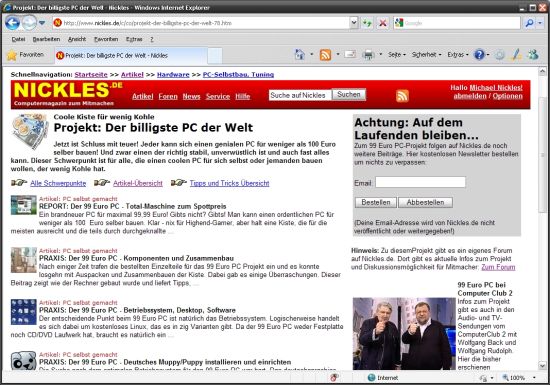Expand the address bar history dropdown

(354, 23)
